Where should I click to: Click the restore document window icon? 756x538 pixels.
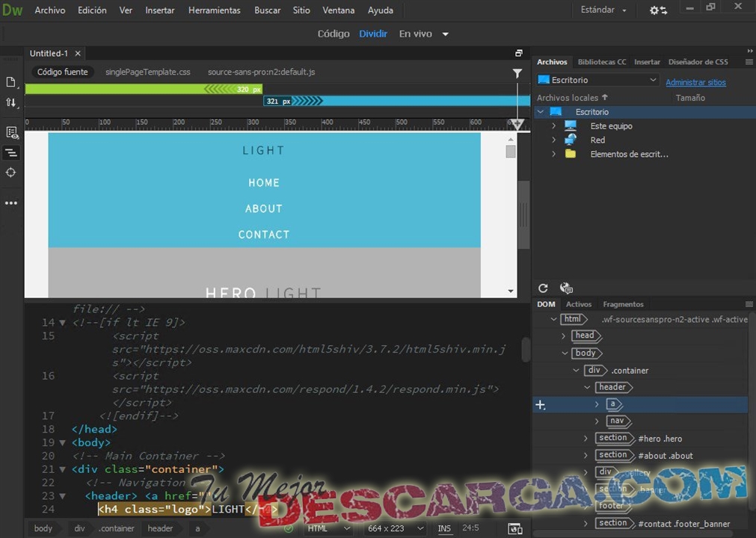519,53
